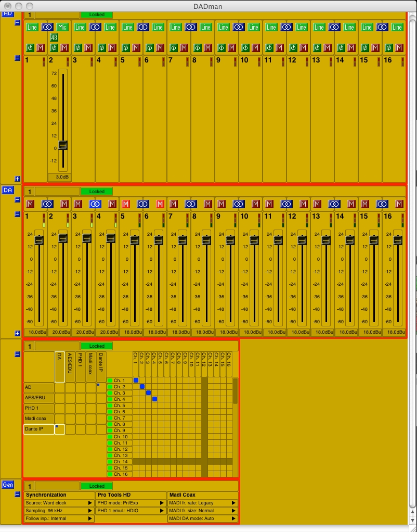Mute DA output channel 1
This screenshot has width=417, height=532.
30,204
